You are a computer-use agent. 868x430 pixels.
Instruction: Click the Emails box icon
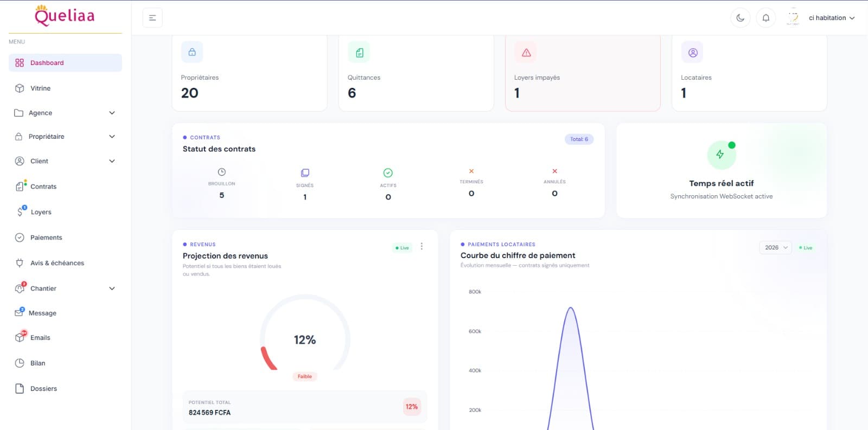pyautogui.click(x=20, y=337)
